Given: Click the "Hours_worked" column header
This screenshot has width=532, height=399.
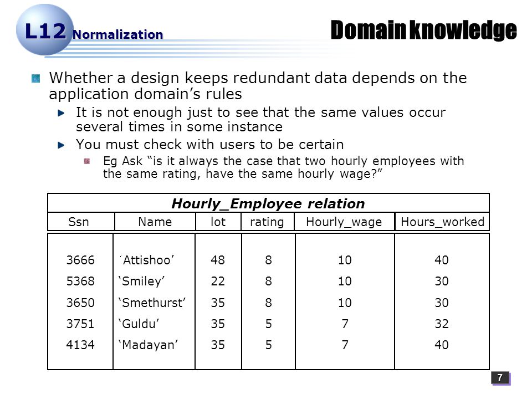Looking at the screenshot, I should click(x=442, y=222).
